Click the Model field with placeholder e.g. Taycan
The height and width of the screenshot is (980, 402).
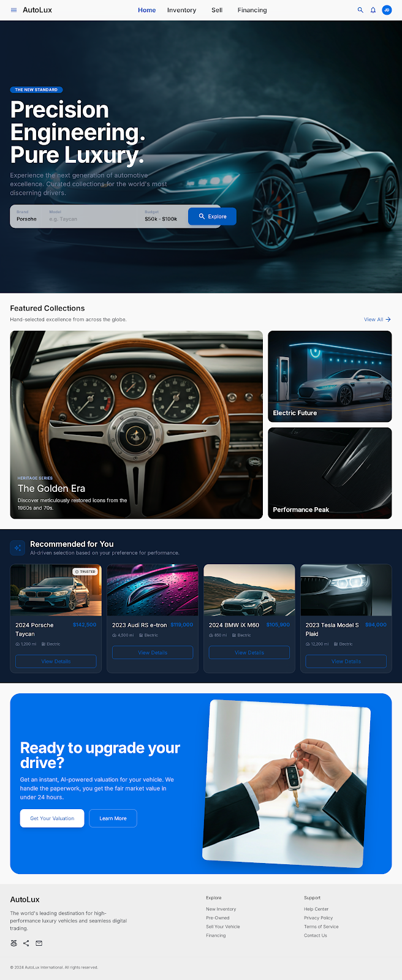(x=92, y=216)
